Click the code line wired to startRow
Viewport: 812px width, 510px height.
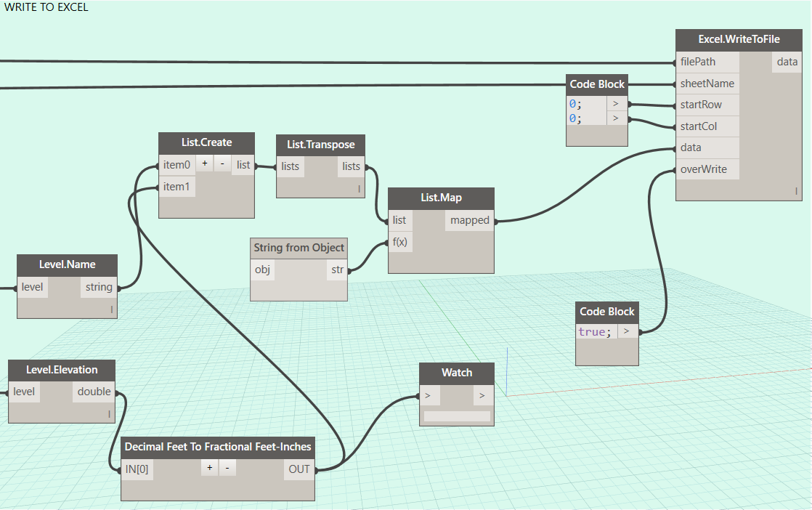(575, 104)
